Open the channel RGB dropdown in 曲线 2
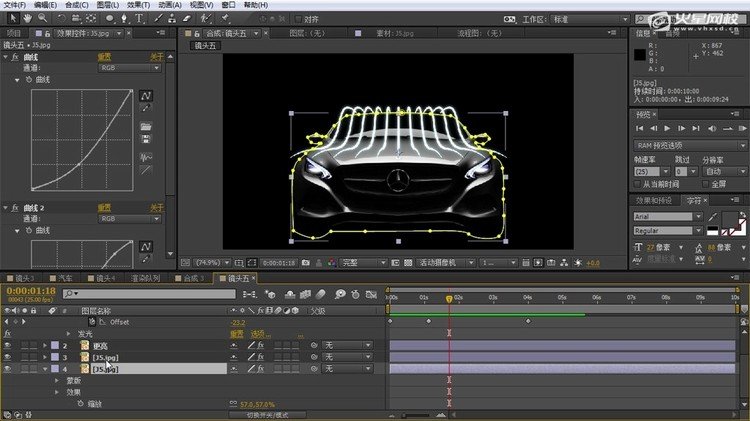Image resolution: width=750 pixels, height=421 pixels. point(130,219)
